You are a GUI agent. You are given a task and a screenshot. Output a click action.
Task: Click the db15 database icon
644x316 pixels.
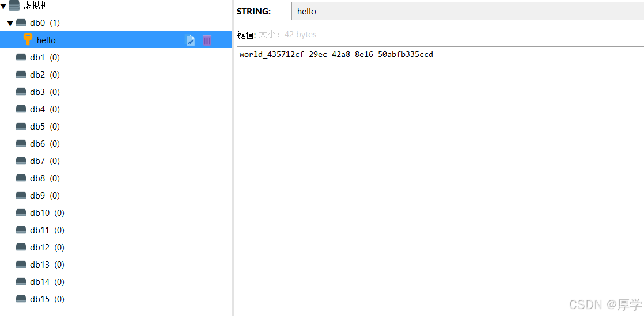(21, 299)
